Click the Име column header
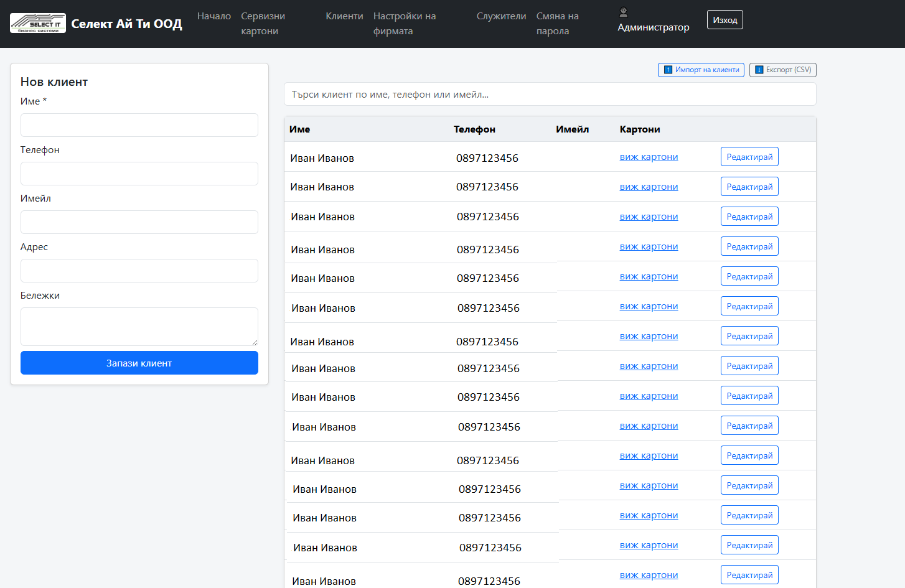This screenshot has width=905, height=588. pos(299,129)
